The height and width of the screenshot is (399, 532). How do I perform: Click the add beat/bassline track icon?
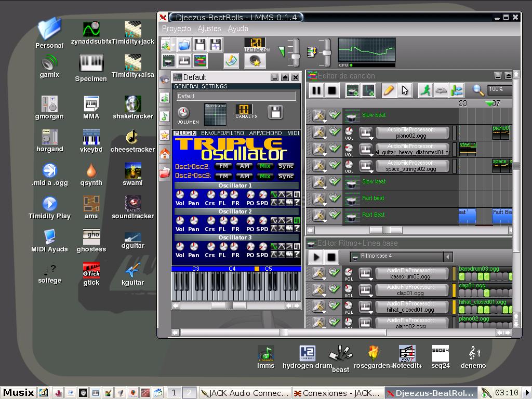coord(353,90)
